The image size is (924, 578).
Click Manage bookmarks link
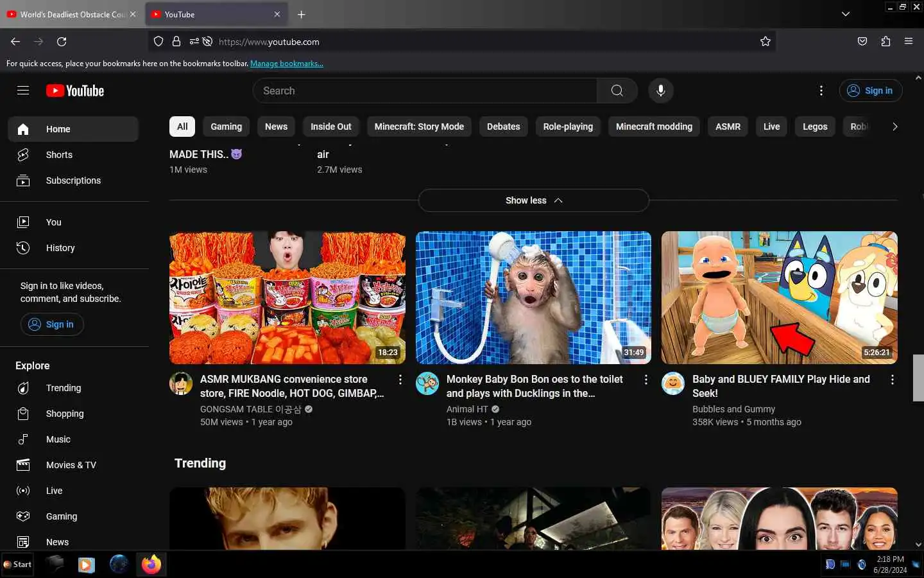coord(287,64)
